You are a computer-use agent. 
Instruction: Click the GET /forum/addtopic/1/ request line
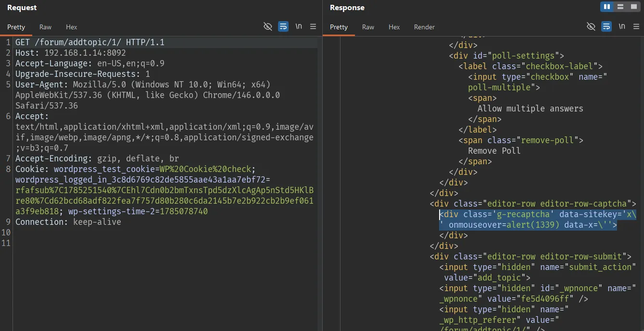pos(90,42)
